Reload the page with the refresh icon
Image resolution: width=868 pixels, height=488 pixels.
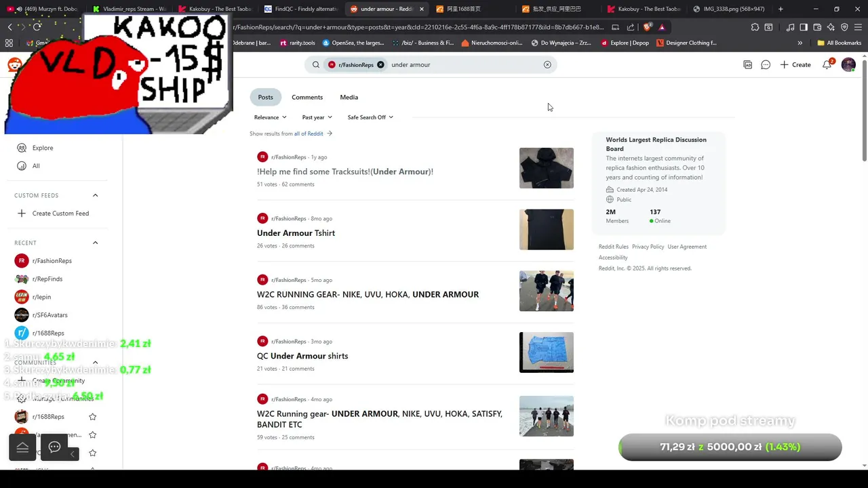[x=37, y=27]
